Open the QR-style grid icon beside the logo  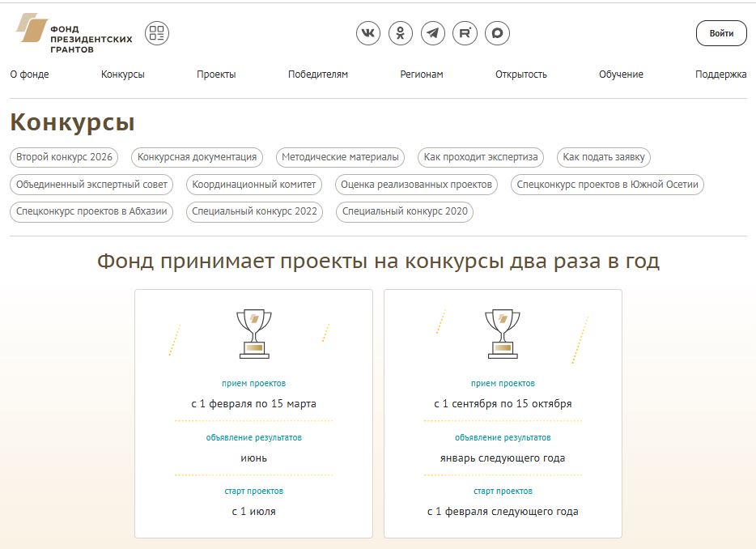pyautogui.click(x=157, y=33)
